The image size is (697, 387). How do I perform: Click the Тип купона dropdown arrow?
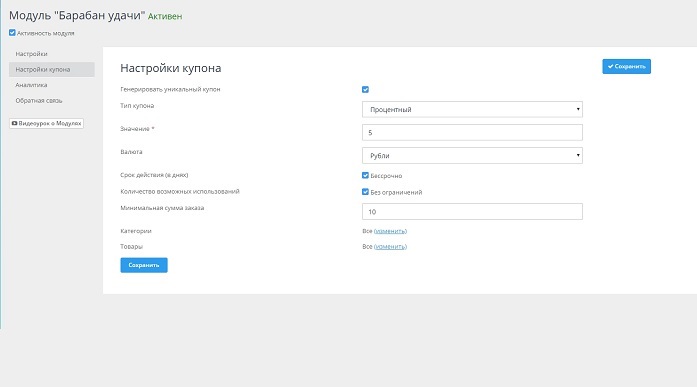pos(578,109)
